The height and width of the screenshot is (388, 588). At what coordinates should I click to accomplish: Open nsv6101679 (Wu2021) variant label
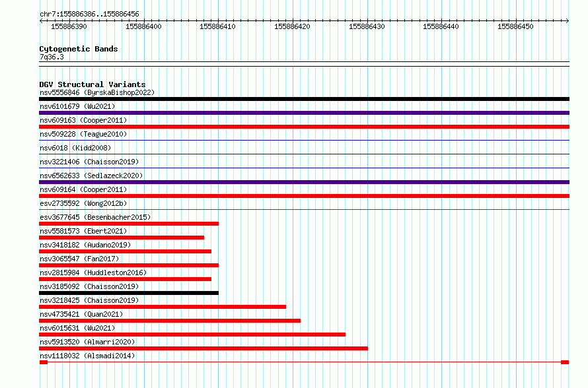[77, 106]
